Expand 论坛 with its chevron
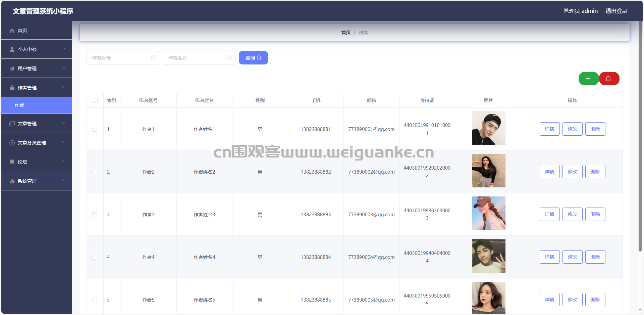Screen dimensions: 644x315 coord(64,162)
